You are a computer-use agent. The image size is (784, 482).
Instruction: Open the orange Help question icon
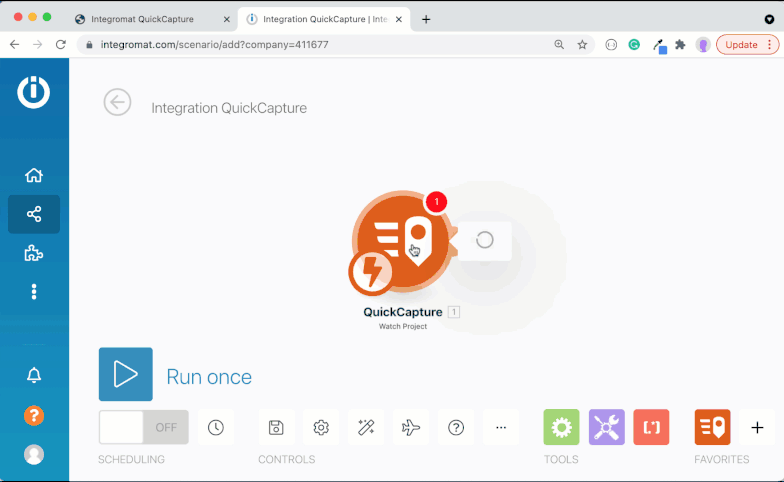pyautogui.click(x=34, y=416)
